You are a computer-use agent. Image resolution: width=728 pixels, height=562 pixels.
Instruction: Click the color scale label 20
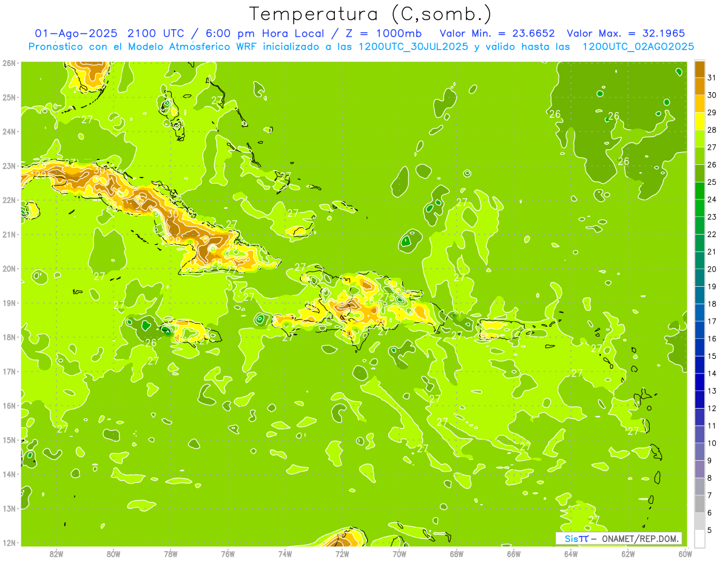coord(712,269)
